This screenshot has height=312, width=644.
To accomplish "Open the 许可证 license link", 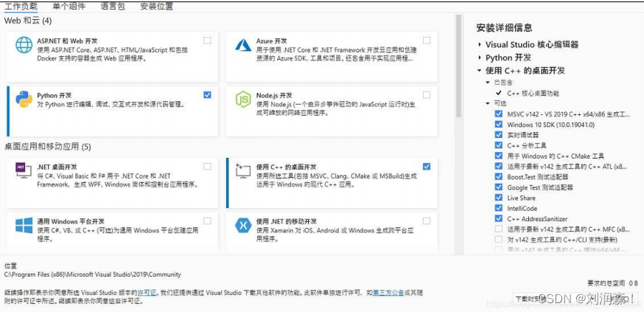I will point(147,293).
